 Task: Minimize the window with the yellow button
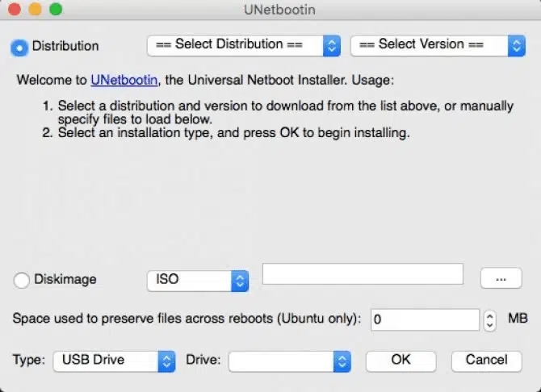35,10
